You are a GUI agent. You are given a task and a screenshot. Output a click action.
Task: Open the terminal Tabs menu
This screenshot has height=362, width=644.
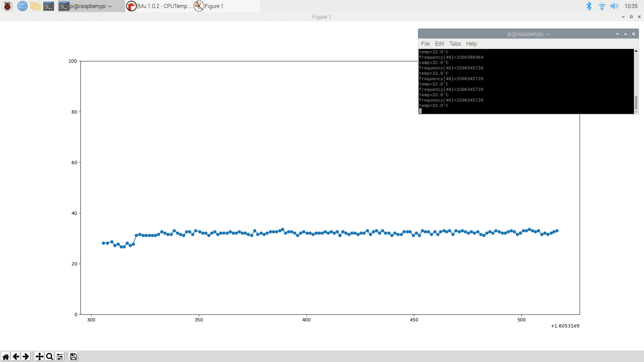pyautogui.click(x=455, y=44)
